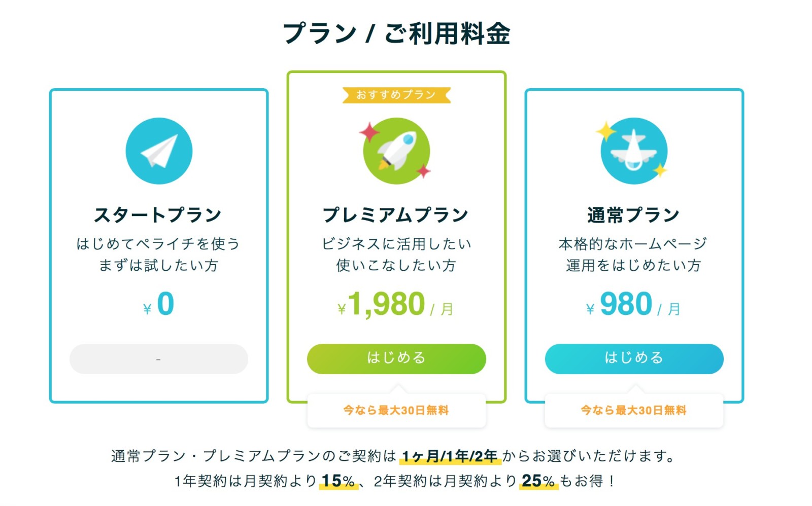This screenshot has width=812, height=506.
Task: Click the paper airplane icon for スタートプラン
Action: [x=159, y=151]
